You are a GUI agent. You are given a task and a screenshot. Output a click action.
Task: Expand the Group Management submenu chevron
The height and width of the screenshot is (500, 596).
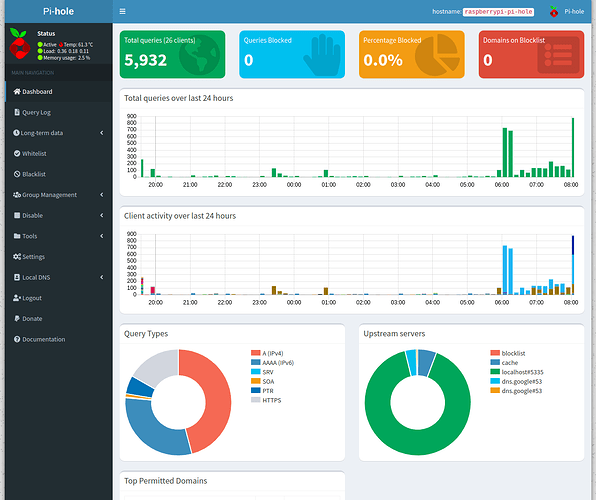point(101,195)
